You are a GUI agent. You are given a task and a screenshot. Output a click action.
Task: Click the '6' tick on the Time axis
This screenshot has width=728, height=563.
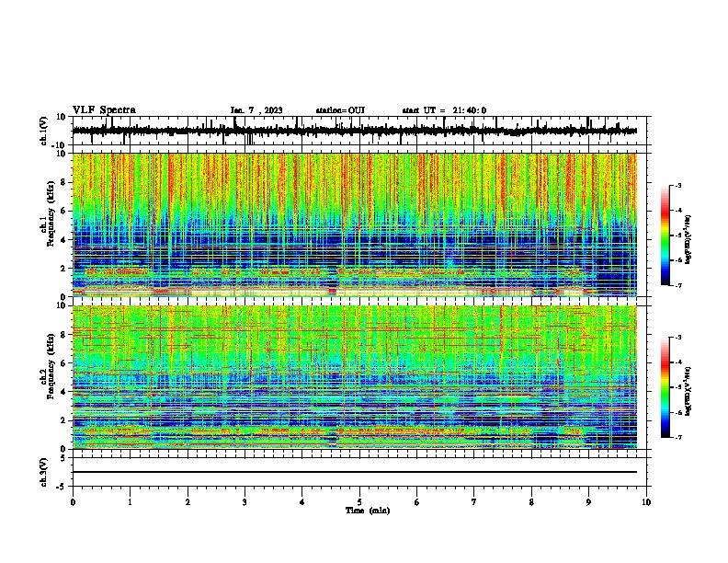coord(417,502)
